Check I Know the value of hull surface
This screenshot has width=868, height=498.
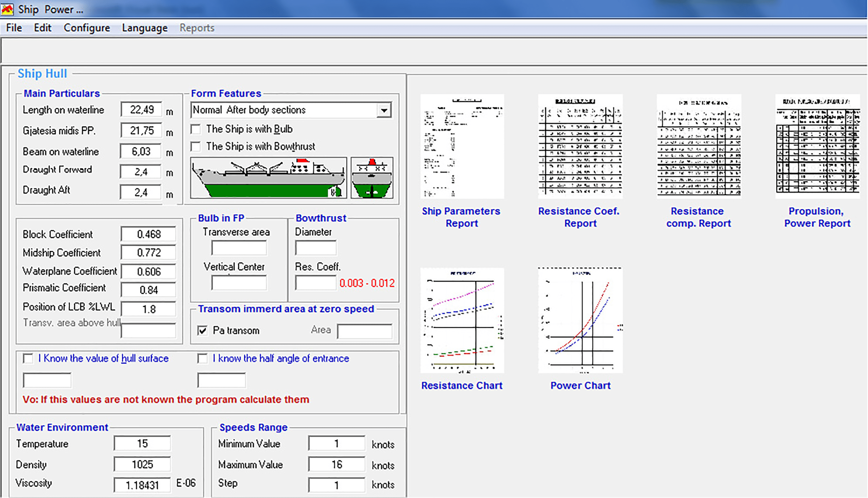(x=28, y=359)
